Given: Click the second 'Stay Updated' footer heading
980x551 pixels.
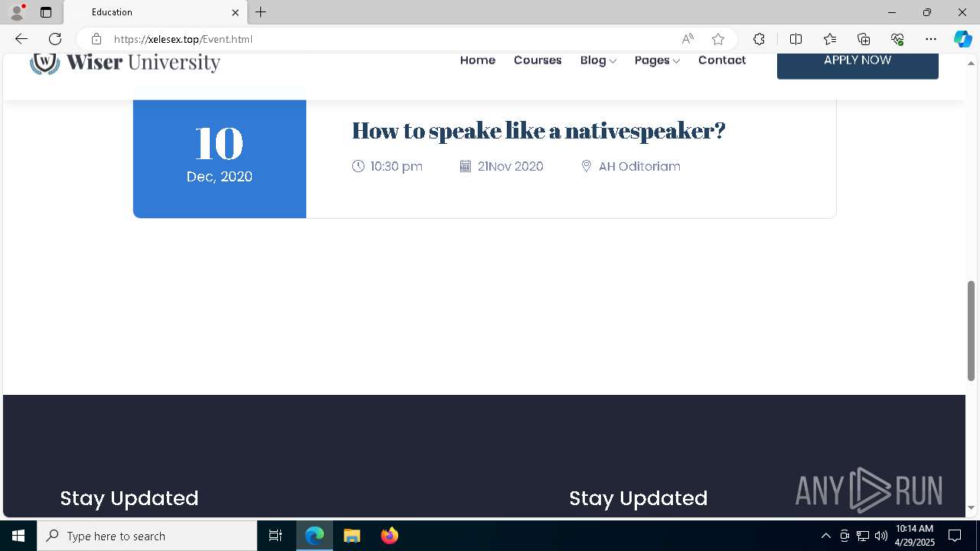Looking at the screenshot, I should (639, 498).
